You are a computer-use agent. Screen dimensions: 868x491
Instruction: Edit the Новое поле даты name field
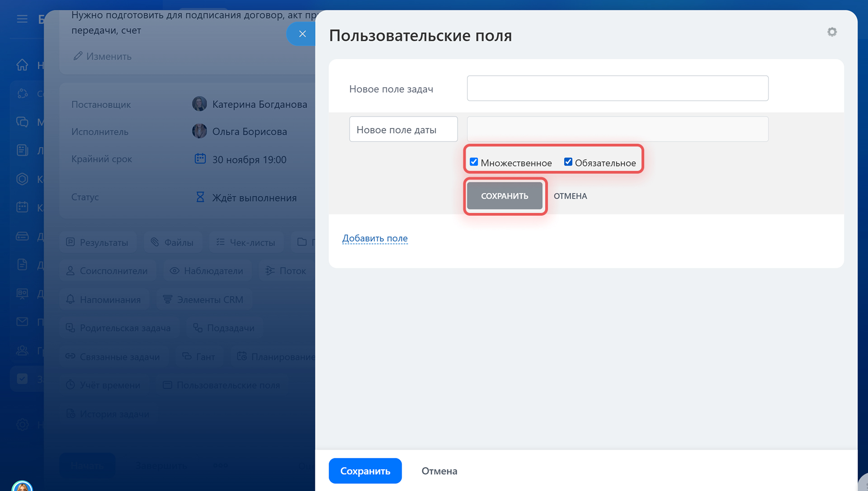[403, 130]
